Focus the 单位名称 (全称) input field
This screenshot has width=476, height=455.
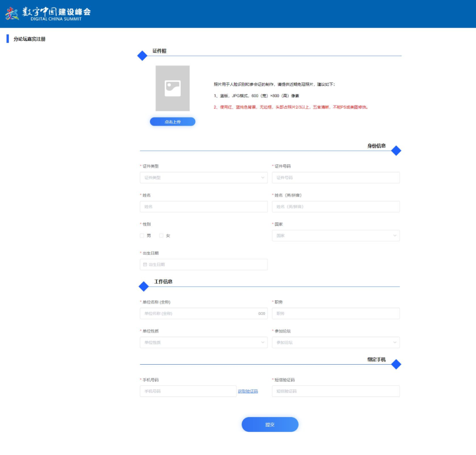(198, 313)
